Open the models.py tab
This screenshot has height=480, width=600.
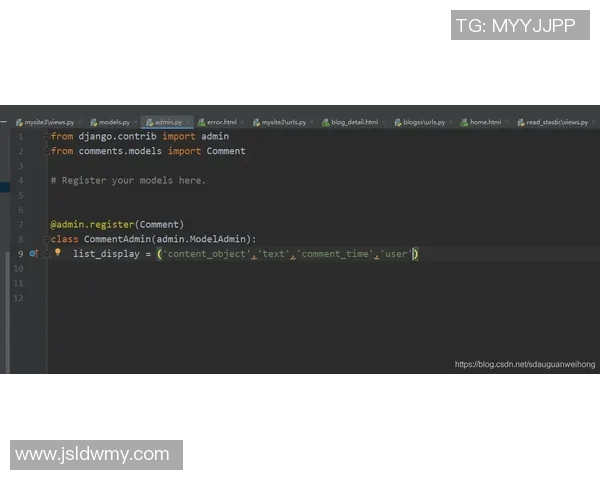point(114,122)
